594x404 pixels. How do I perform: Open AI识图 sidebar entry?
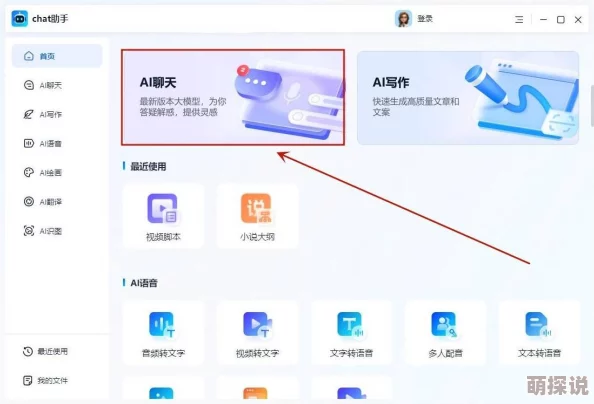[57, 231]
